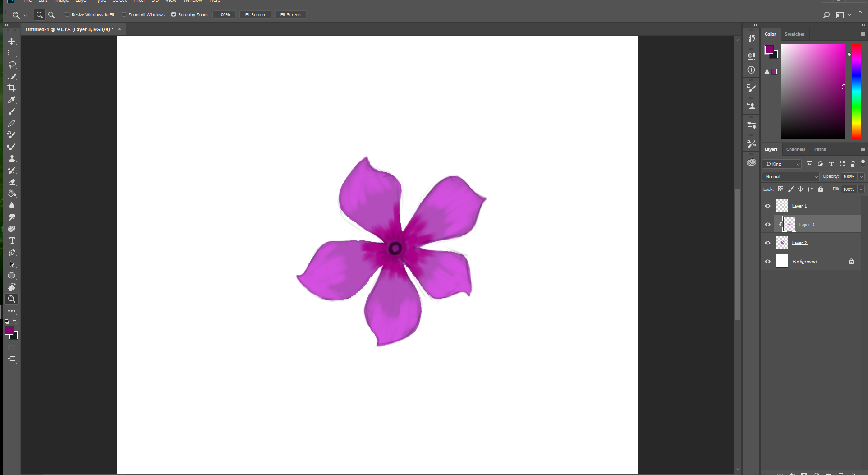Click Zoom Out mode in options bar
The height and width of the screenshot is (475, 868).
tap(51, 15)
